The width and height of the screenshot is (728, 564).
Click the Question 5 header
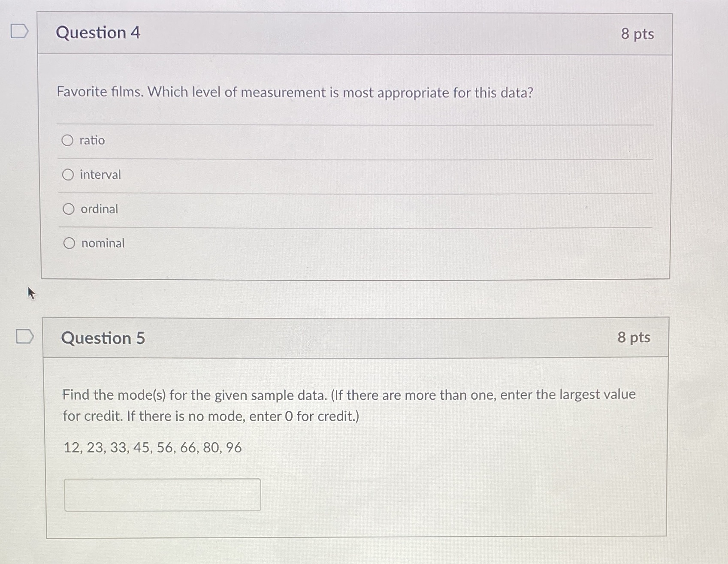[103, 339]
